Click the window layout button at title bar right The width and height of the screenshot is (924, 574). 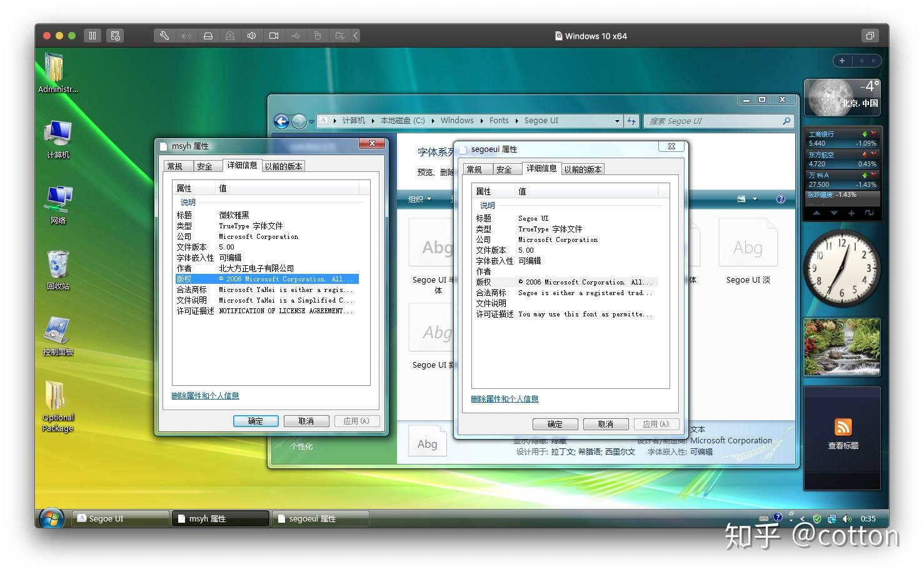point(870,36)
